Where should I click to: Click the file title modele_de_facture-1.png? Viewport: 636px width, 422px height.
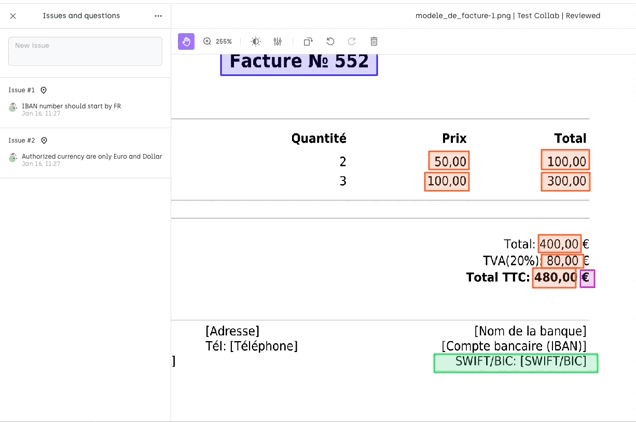coord(463,16)
